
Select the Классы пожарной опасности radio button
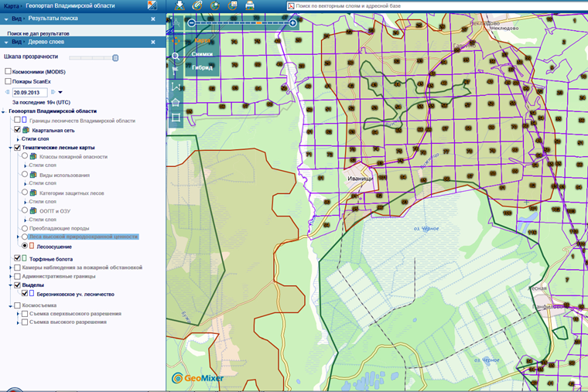pos(25,157)
